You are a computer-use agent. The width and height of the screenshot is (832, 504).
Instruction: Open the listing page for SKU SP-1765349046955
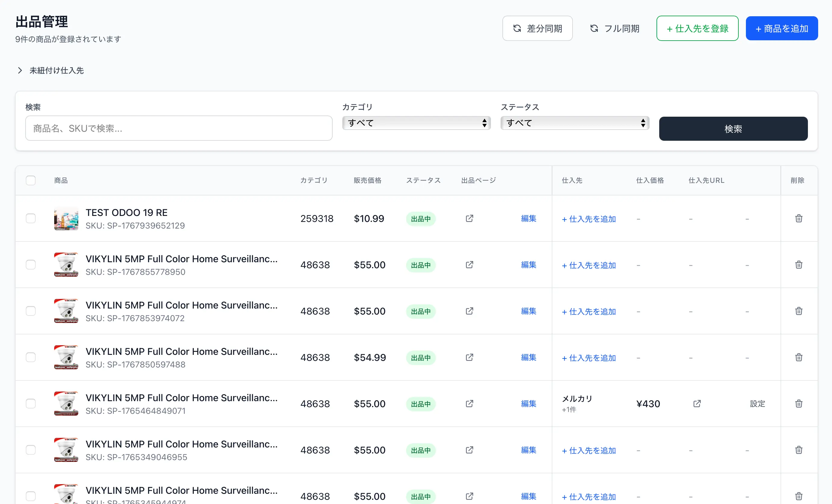(x=469, y=450)
